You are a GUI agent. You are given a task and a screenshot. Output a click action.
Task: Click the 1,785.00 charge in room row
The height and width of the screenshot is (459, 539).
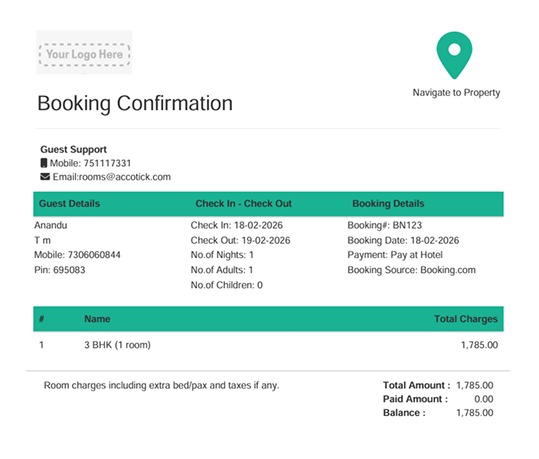point(479,345)
